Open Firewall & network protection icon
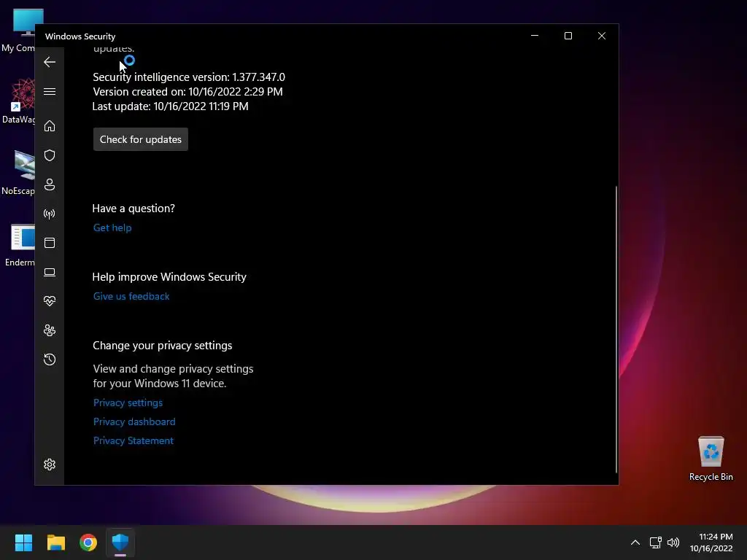This screenshot has height=560, width=747. point(50,214)
